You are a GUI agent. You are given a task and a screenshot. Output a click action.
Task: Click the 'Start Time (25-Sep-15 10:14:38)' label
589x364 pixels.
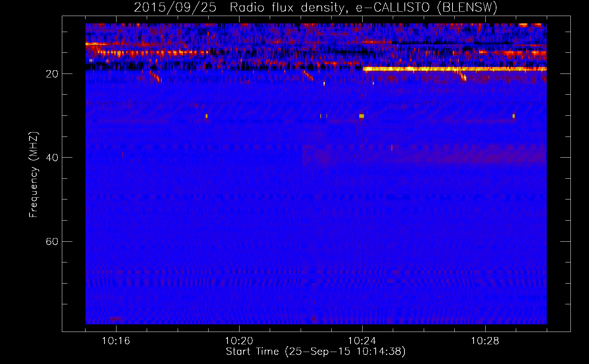tap(316, 352)
